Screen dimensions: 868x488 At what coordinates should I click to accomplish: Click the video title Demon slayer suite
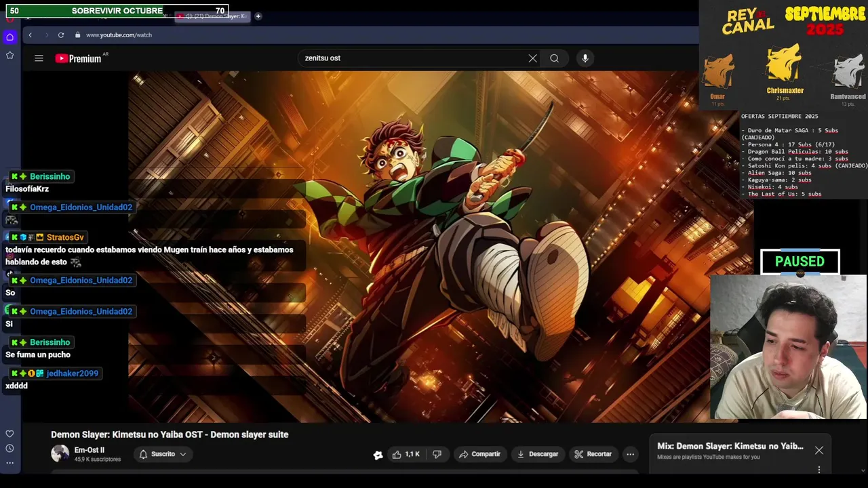pyautogui.click(x=170, y=434)
